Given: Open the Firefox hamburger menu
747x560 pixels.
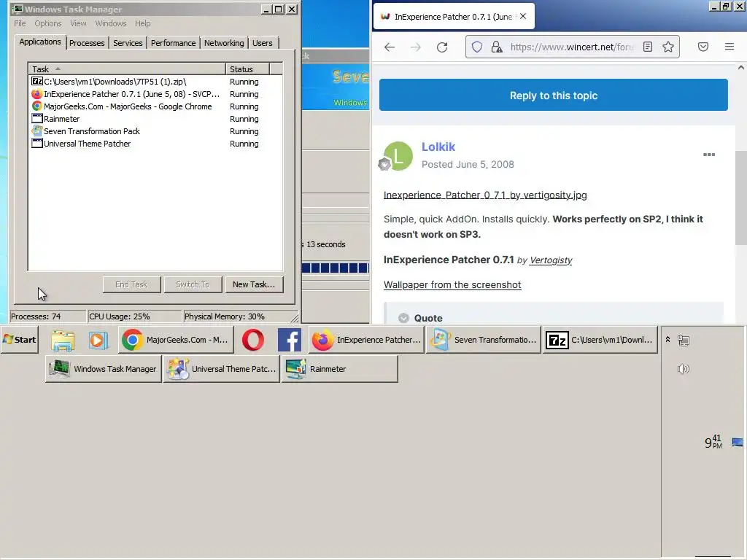Looking at the screenshot, I should [729, 47].
